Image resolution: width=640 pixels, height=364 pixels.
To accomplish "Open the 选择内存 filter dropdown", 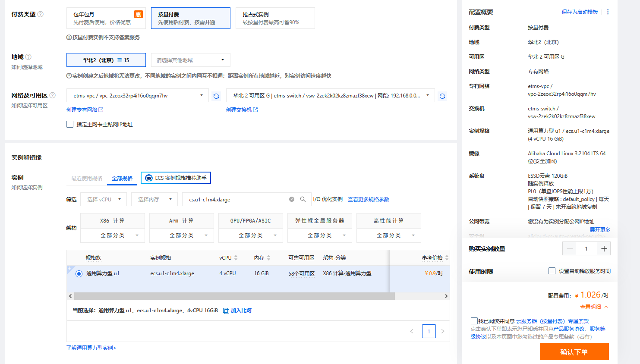I will [154, 199].
